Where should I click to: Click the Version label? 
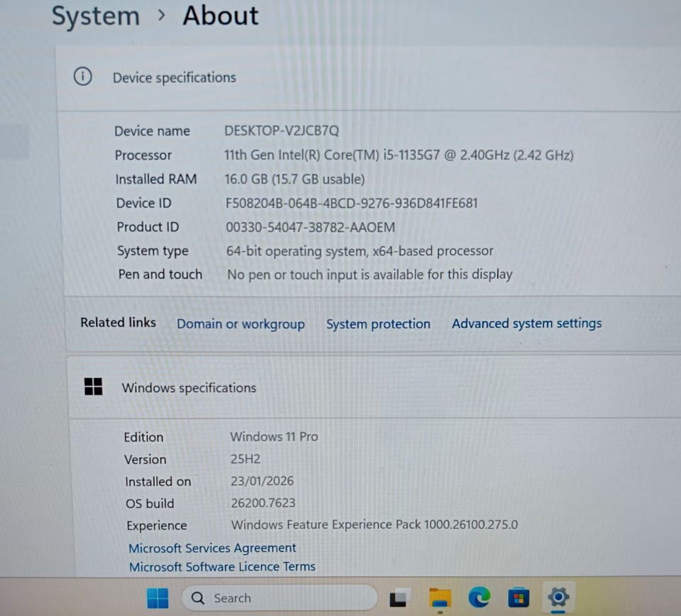click(145, 459)
